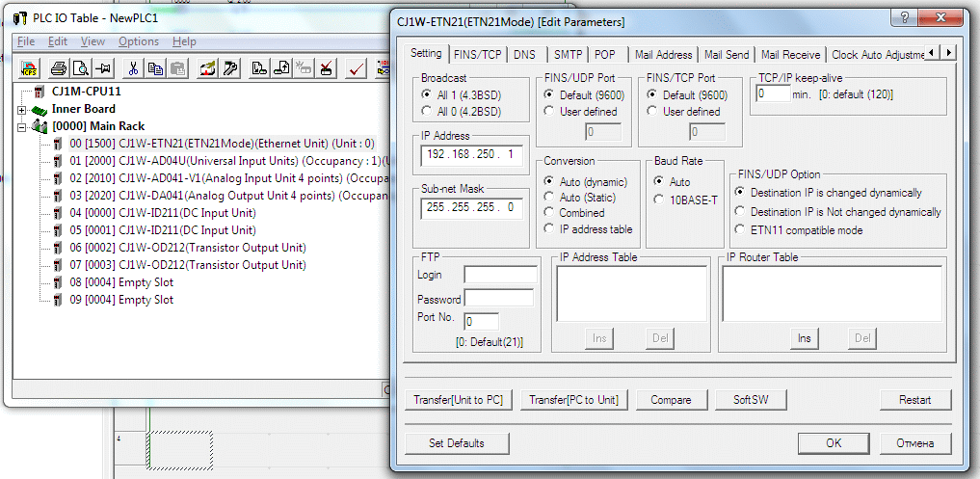This screenshot has height=479, width=980.
Task: Click the Set Defaults button
Action: tap(456, 443)
